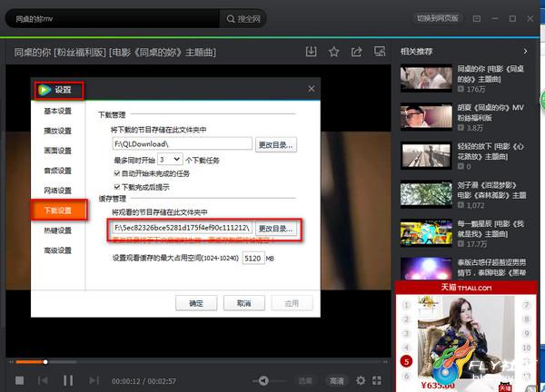Favorite the video with the star icon
The height and width of the screenshot is (392, 545).
tap(334, 52)
